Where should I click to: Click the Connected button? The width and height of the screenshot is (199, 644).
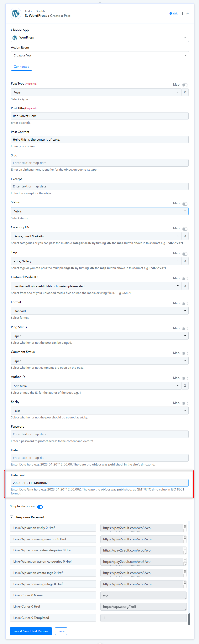point(21,67)
